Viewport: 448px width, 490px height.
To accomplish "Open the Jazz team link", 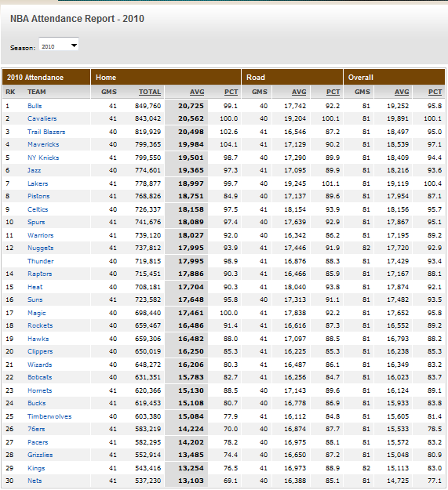I will tap(34, 170).
